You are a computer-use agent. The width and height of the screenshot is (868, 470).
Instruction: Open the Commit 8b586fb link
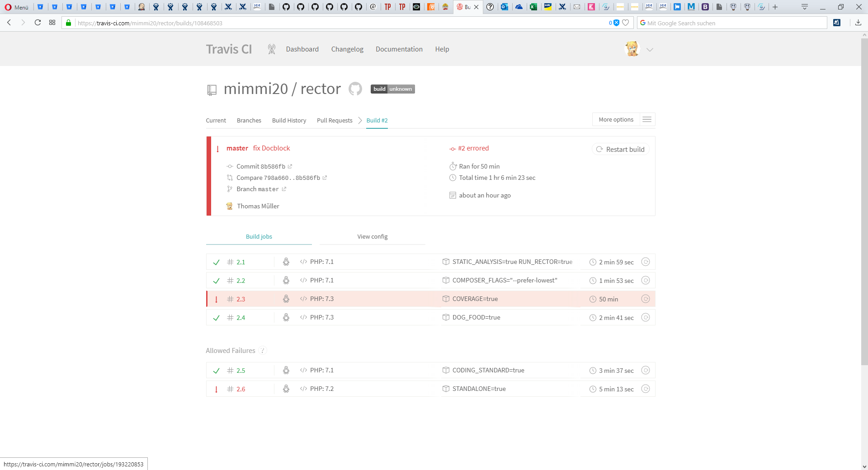[264, 166]
